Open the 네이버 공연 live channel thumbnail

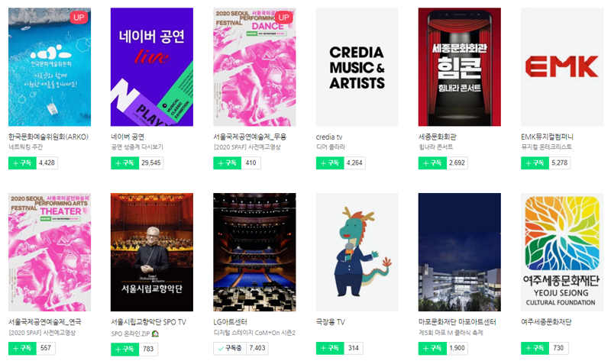click(151, 67)
